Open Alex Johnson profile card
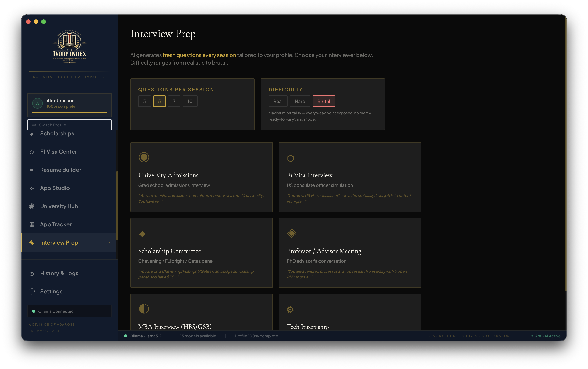This screenshot has width=588, height=369. pos(70,105)
